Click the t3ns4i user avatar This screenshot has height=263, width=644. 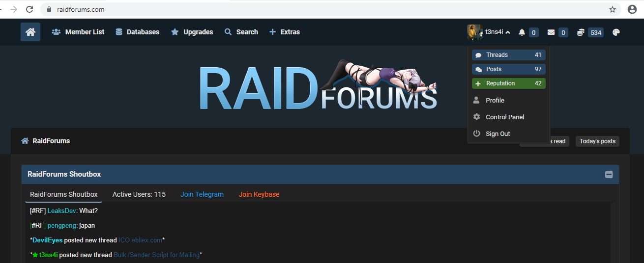click(474, 32)
